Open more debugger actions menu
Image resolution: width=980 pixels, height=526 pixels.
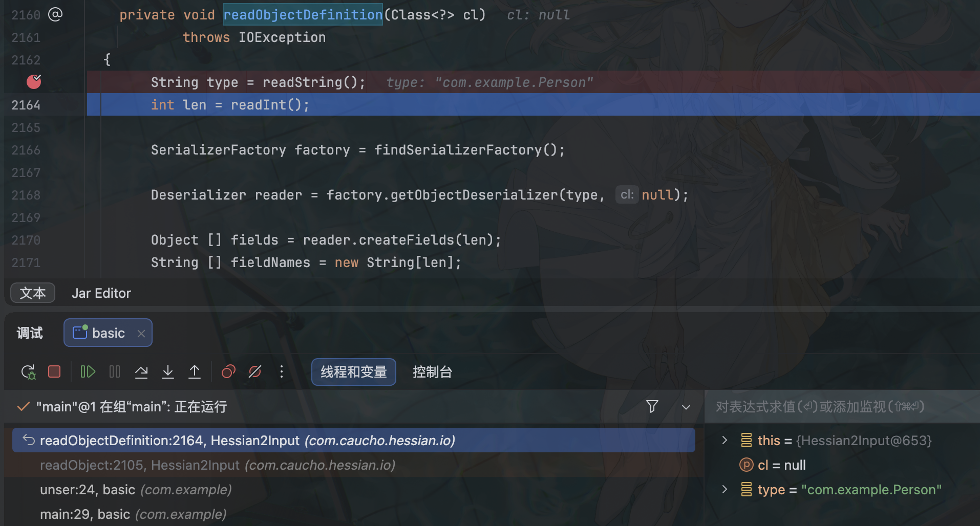tap(282, 372)
